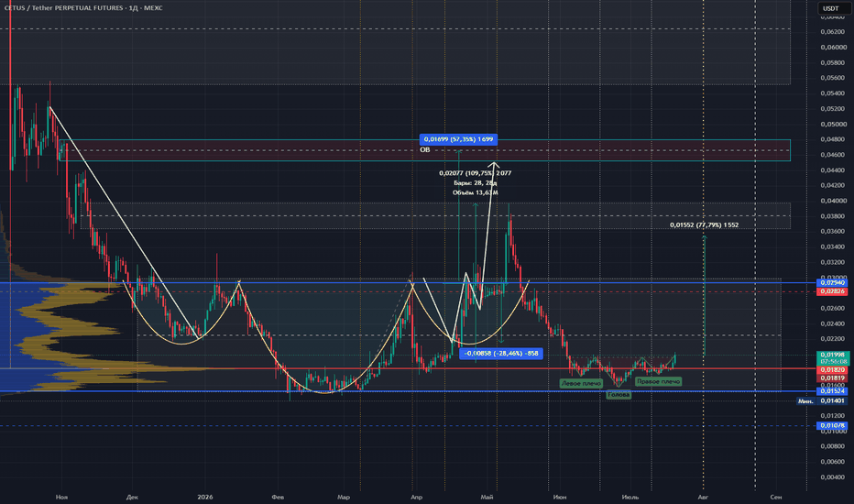
Task: Click the 2026 year marker on time axis
Action: [x=204, y=497]
